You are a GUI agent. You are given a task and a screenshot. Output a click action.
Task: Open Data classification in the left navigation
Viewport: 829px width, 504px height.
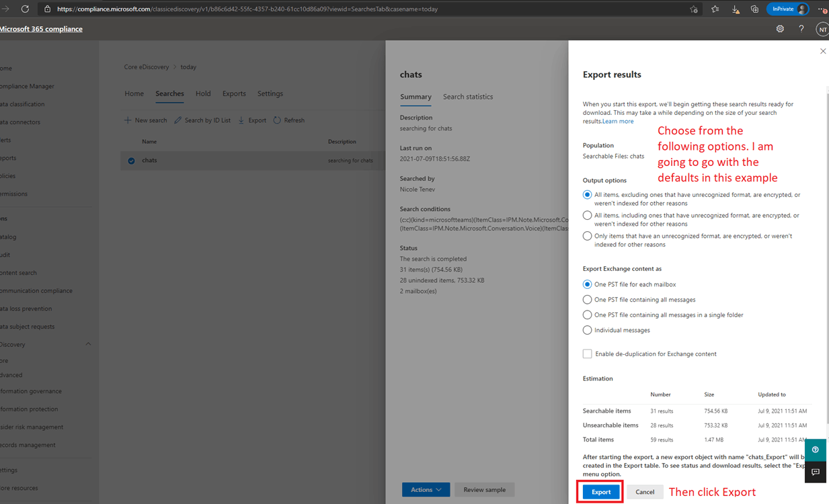tap(22, 104)
